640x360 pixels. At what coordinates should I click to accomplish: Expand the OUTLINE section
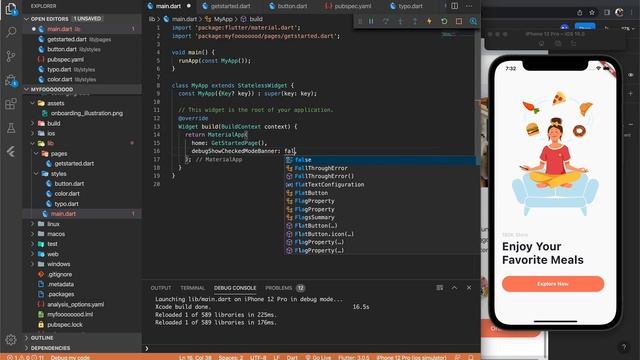tap(82, 338)
